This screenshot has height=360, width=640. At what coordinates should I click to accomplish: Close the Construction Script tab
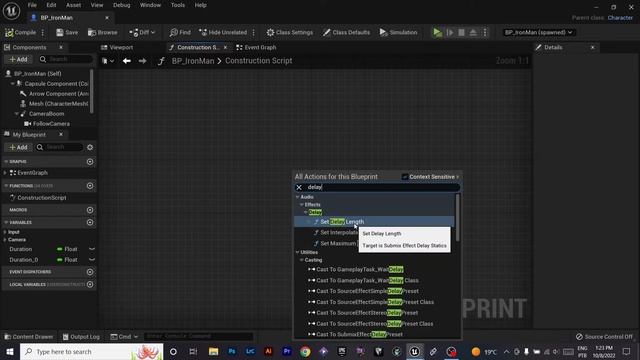click(225, 47)
